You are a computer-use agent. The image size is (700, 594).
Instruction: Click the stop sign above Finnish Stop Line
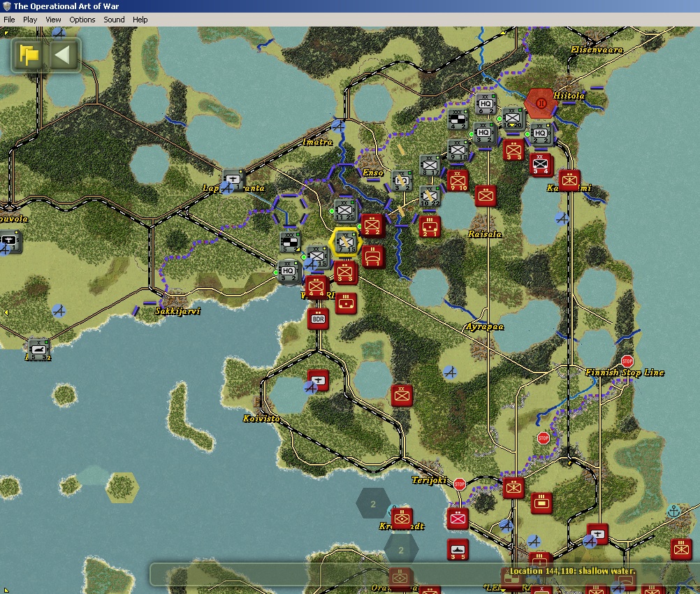point(627,361)
